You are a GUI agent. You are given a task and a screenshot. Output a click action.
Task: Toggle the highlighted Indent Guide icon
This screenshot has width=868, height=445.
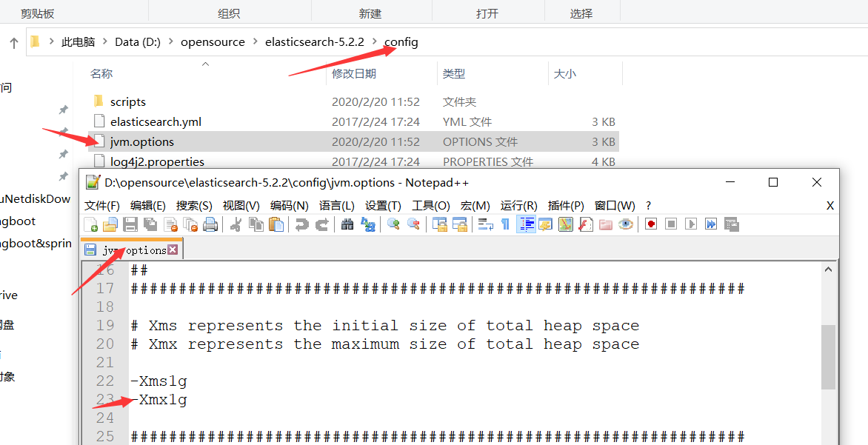526,224
